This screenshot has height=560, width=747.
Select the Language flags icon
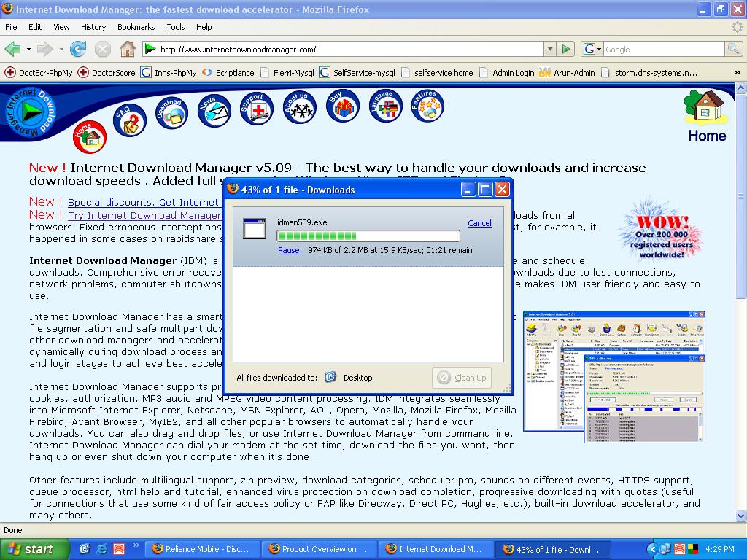pyautogui.click(x=384, y=107)
